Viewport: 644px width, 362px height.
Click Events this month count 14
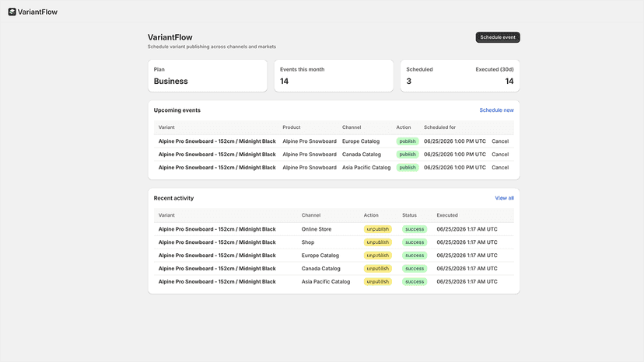(x=284, y=82)
